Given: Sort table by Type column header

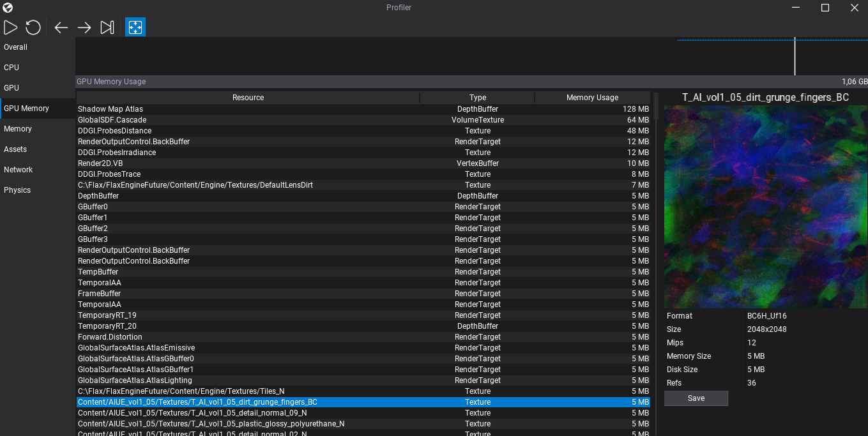Looking at the screenshot, I should [x=477, y=98].
